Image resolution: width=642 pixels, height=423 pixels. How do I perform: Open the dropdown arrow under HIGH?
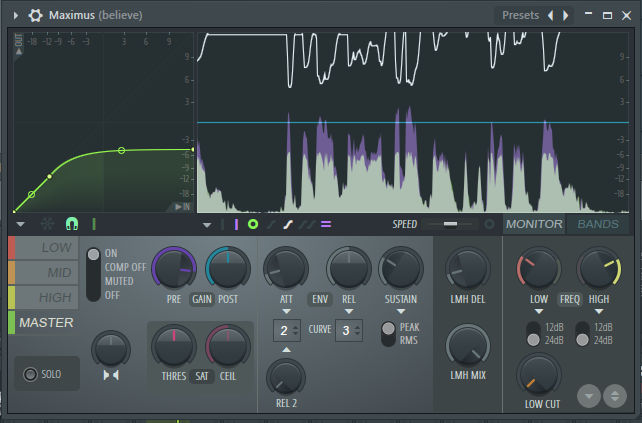(x=599, y=312)
